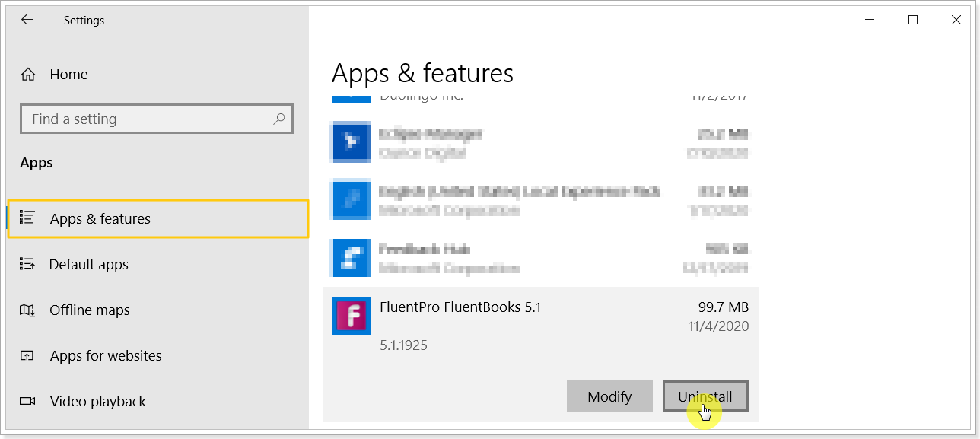This screenshot has height=439, width=980.
Task: Minimize the Settings window
Action: [870, 21]
